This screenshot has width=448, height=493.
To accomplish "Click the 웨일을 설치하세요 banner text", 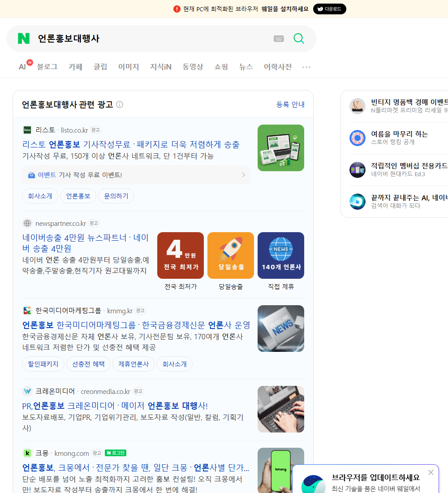I will pos(285,9).
